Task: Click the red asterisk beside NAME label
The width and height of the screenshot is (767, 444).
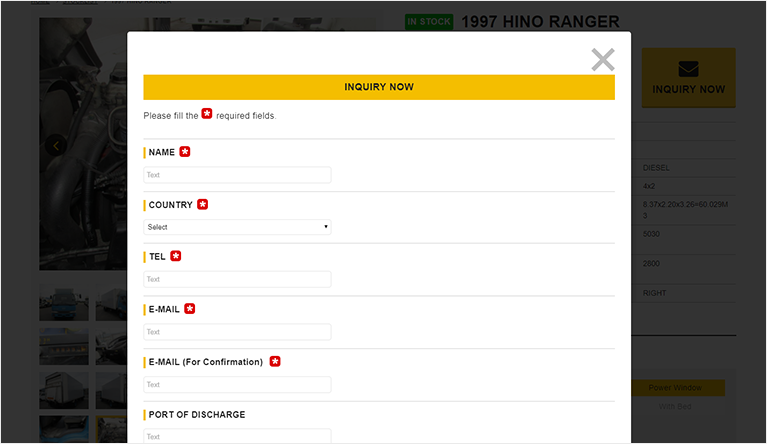Action: [185, 152]
